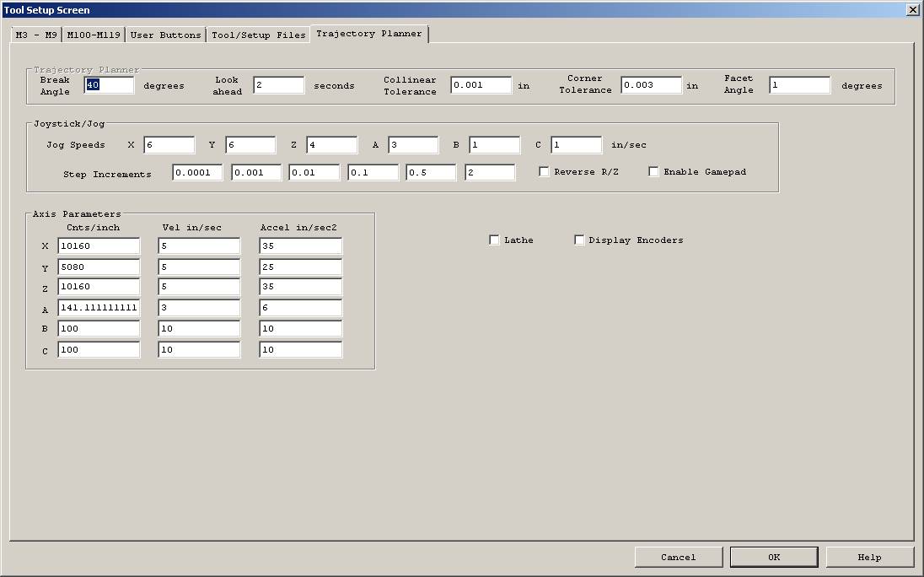
Task: Open the M100-M119 tab
Action: 94,35
